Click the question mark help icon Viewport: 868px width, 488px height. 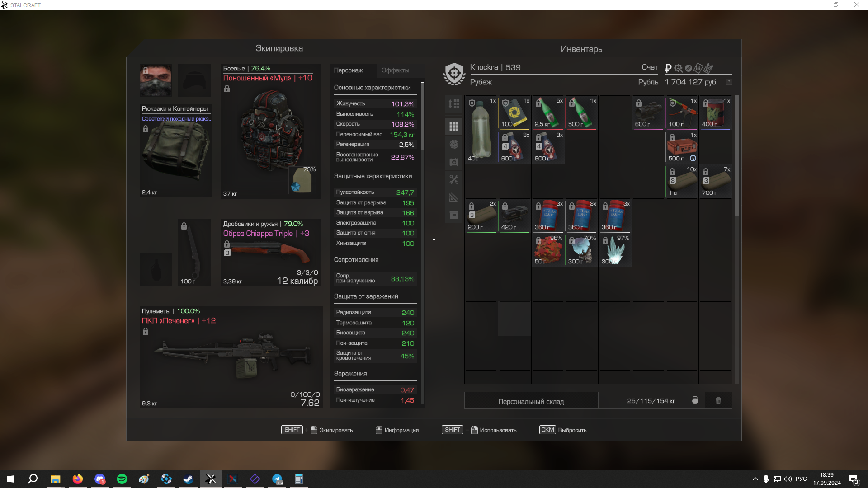[x=729, y=82]
